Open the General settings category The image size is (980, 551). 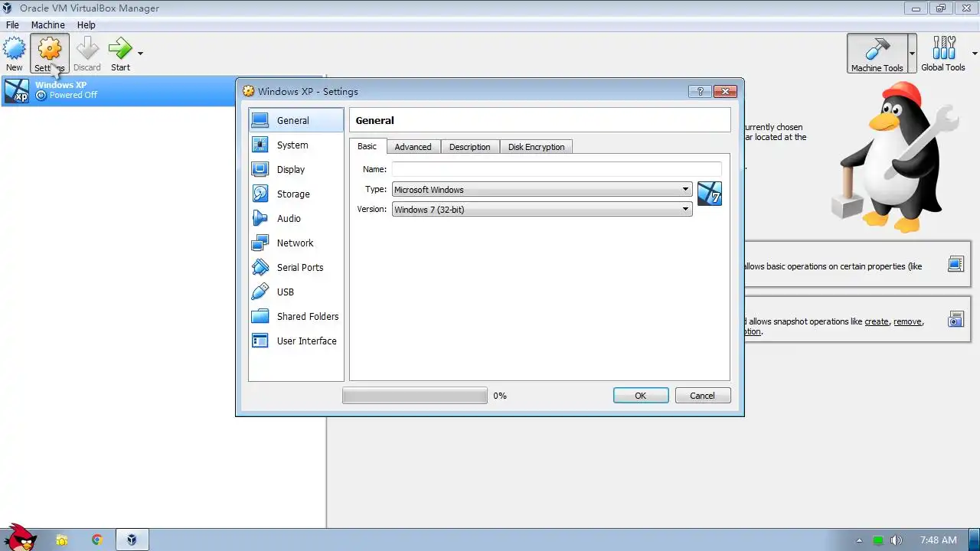pos(296,120)
